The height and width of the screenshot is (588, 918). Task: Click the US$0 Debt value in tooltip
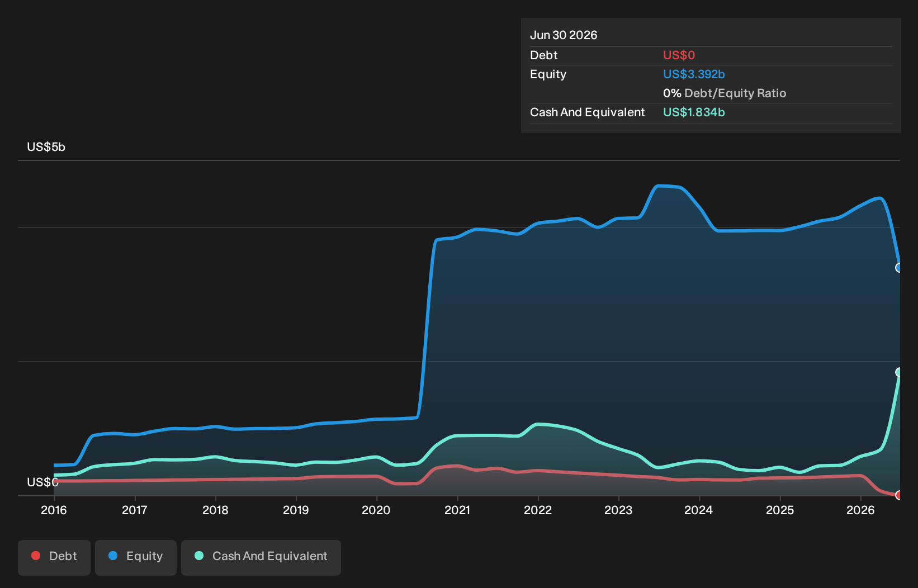coord(679,55)
